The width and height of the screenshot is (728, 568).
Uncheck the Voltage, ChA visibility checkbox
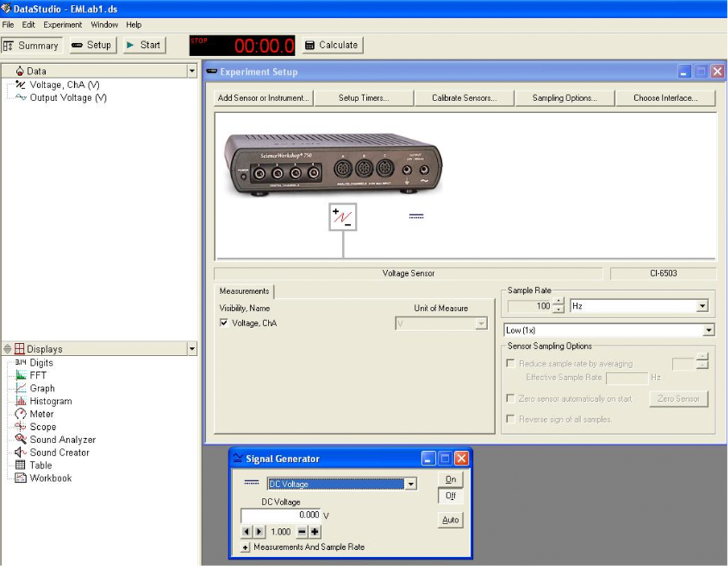224,323
